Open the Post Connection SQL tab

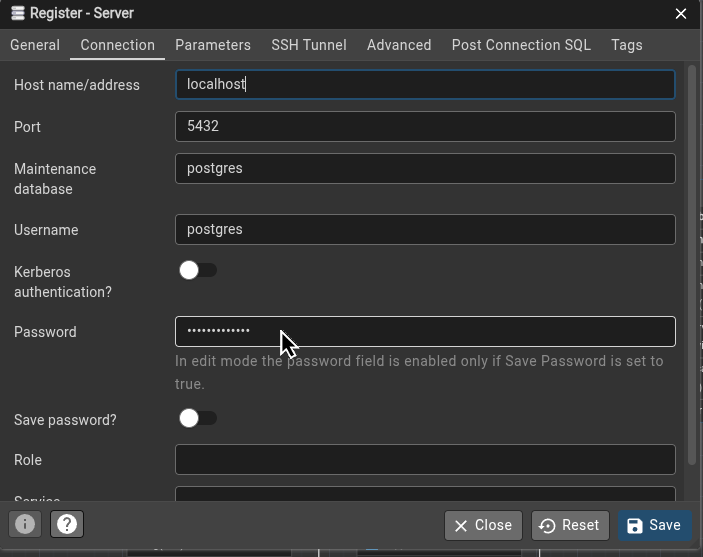[x=521, y=45]
